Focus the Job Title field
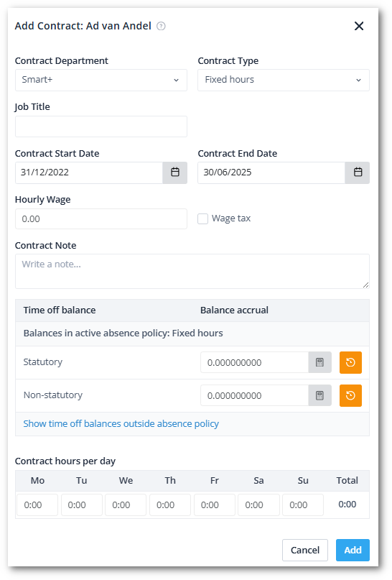The width and height of the screenshot is (392, 580). [101, 126]
